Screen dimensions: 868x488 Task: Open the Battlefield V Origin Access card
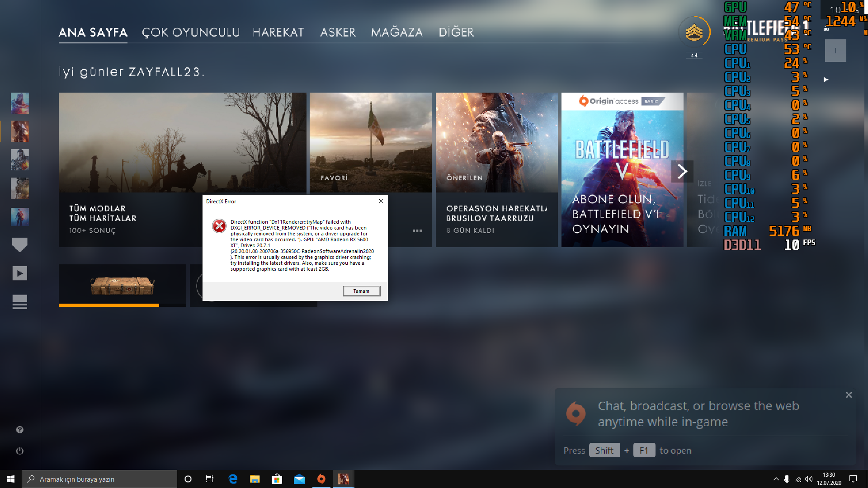click(x=623, y=170)
